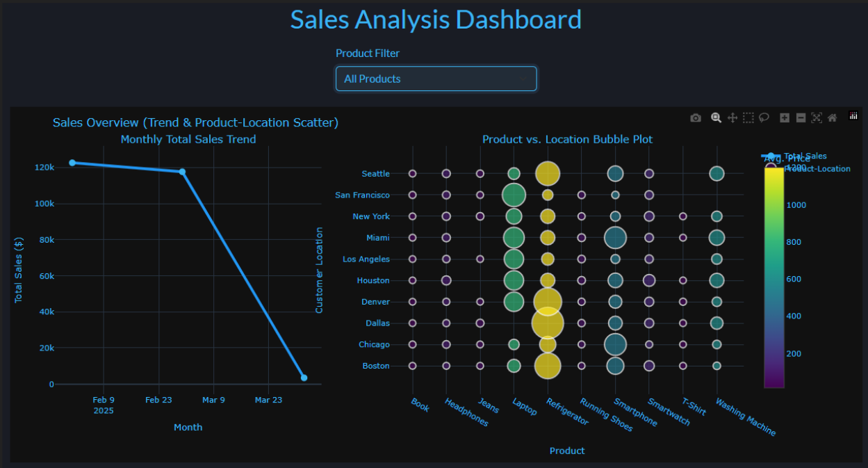Choose the Box Select tool
This screenshot has width=868, height=468.
click(x=748, y=118)
